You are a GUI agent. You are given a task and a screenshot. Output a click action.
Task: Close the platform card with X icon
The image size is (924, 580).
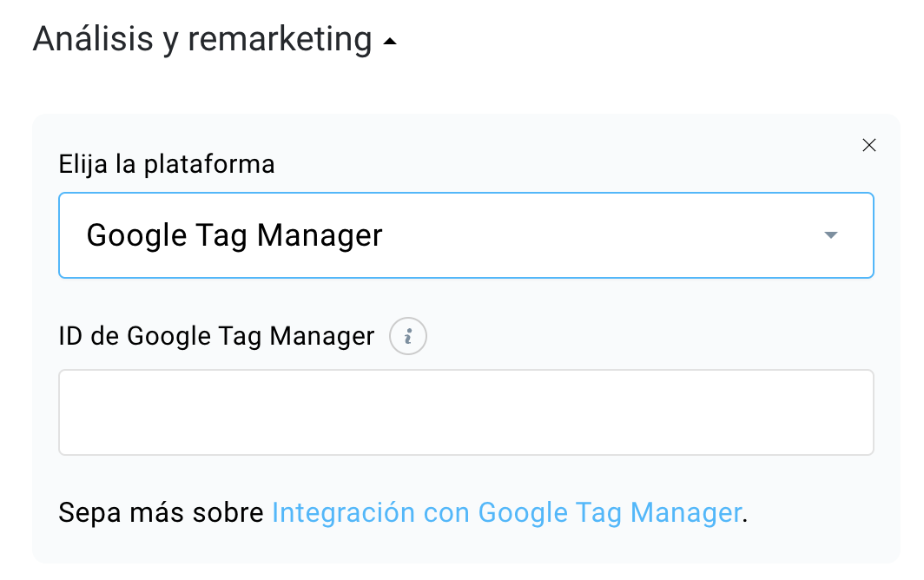868,145
